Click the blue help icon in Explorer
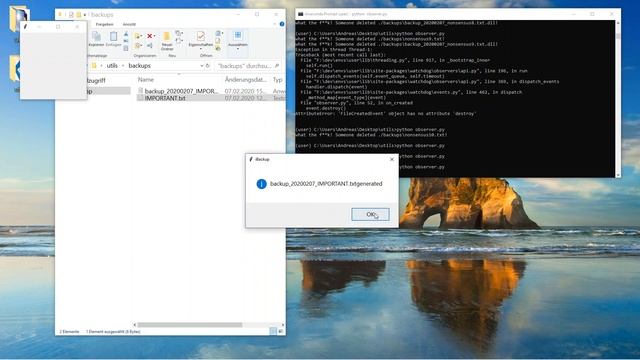 [282, 24]
